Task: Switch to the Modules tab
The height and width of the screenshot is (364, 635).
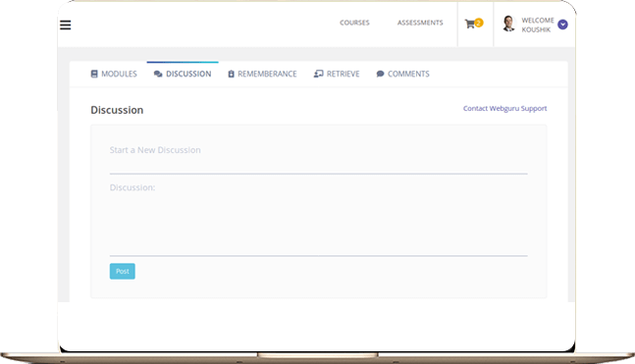Action: pyautogui.click(x=114, y=74)
